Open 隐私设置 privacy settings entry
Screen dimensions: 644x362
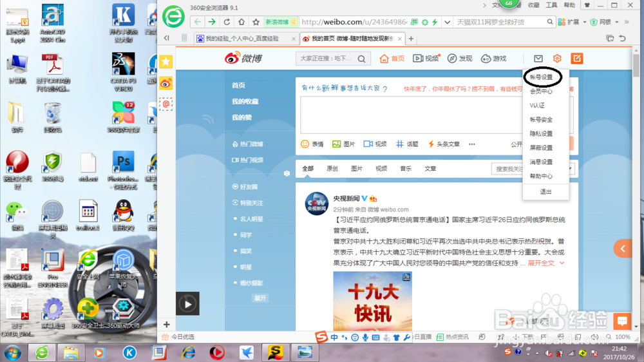tap(541, 133)
